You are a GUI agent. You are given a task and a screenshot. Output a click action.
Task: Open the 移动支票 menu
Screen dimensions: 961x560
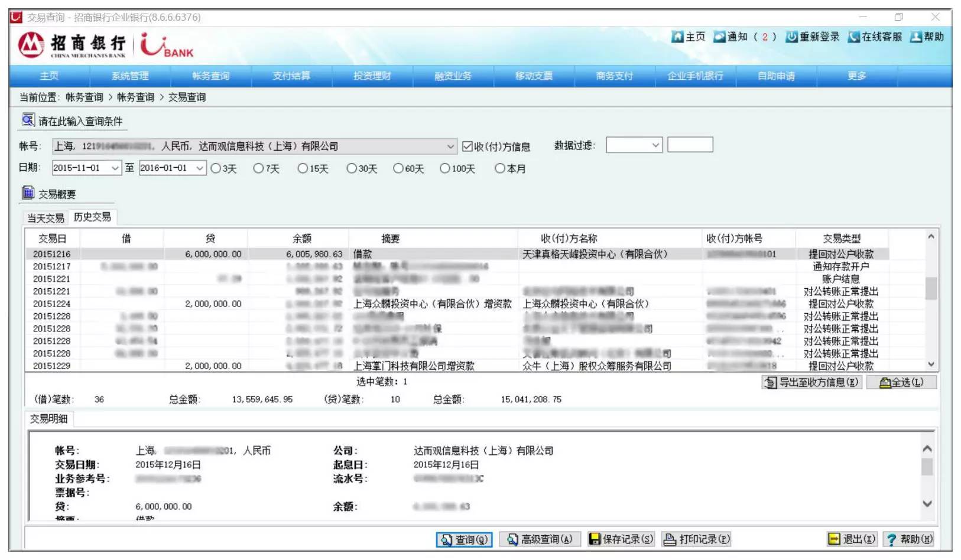(534, 76)
